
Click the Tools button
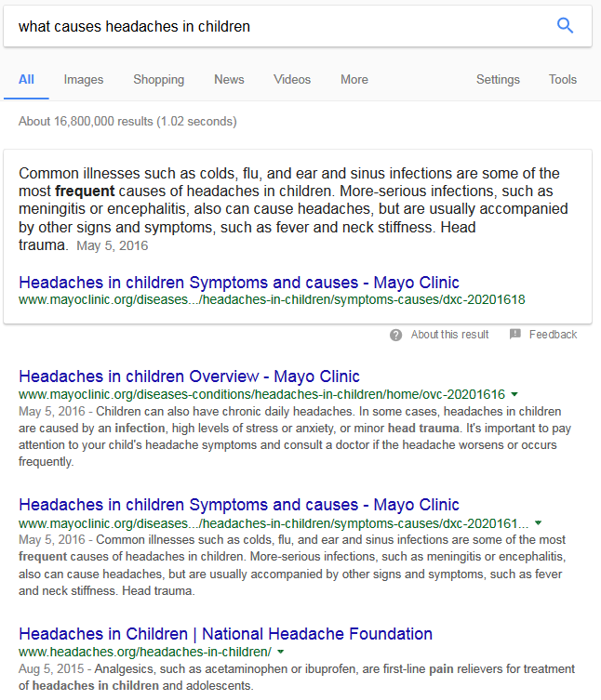562,80
